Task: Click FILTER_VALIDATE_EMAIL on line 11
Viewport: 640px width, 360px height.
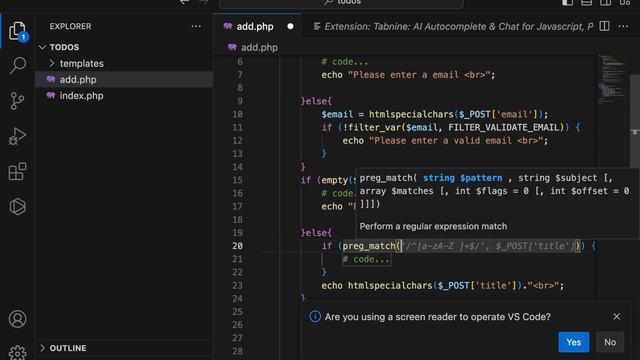Action: (x=504, y=127)
